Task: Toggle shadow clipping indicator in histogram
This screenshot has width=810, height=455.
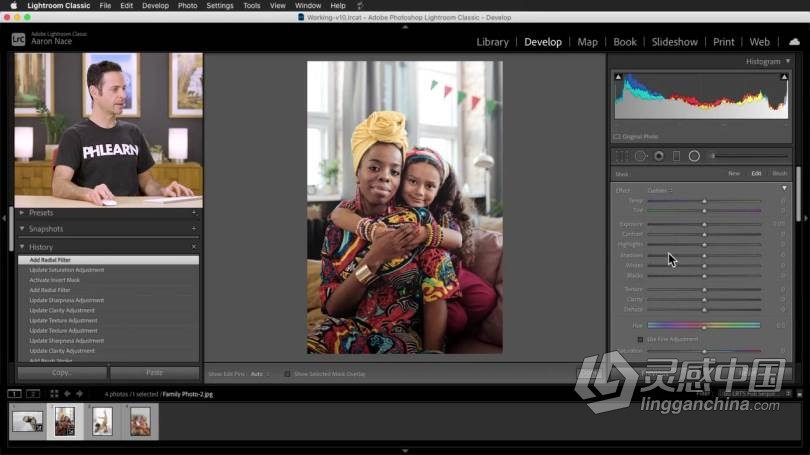Action: coord(618,77)
